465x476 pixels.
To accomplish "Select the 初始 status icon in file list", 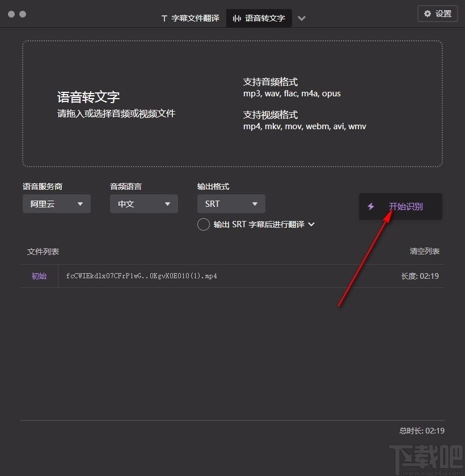I will click(39, 276).
